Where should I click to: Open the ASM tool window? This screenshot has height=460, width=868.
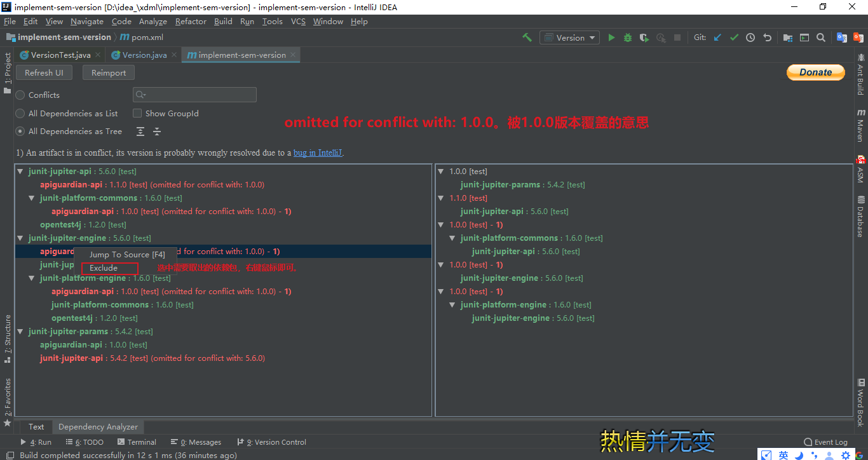(x=861, y=169)
